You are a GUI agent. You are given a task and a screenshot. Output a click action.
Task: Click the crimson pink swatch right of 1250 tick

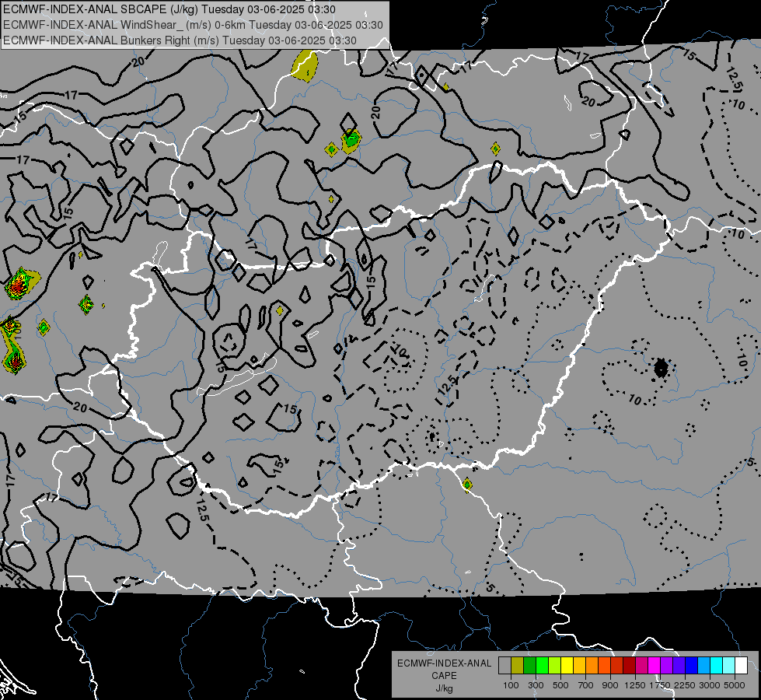point(641,666)
